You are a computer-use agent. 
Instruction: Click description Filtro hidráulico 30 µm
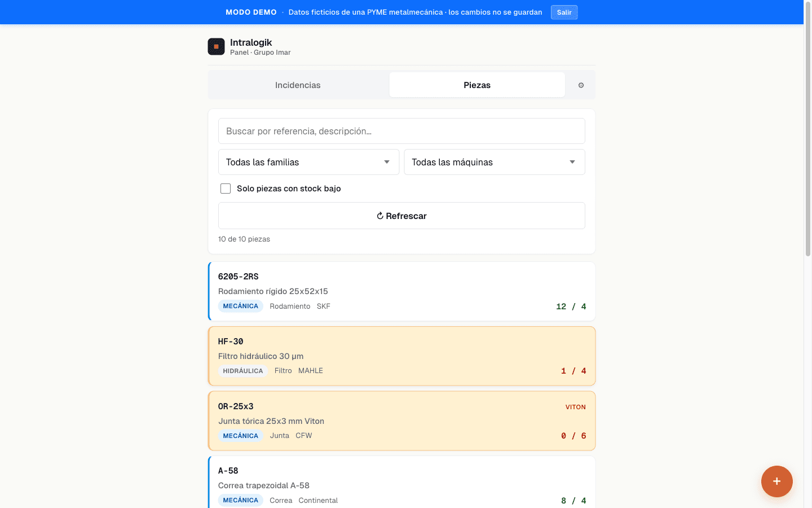click(x=261, y=356)
